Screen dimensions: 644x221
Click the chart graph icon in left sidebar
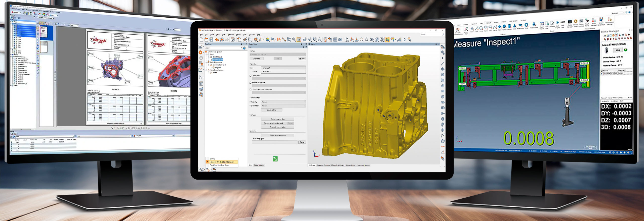pos(200,70)
